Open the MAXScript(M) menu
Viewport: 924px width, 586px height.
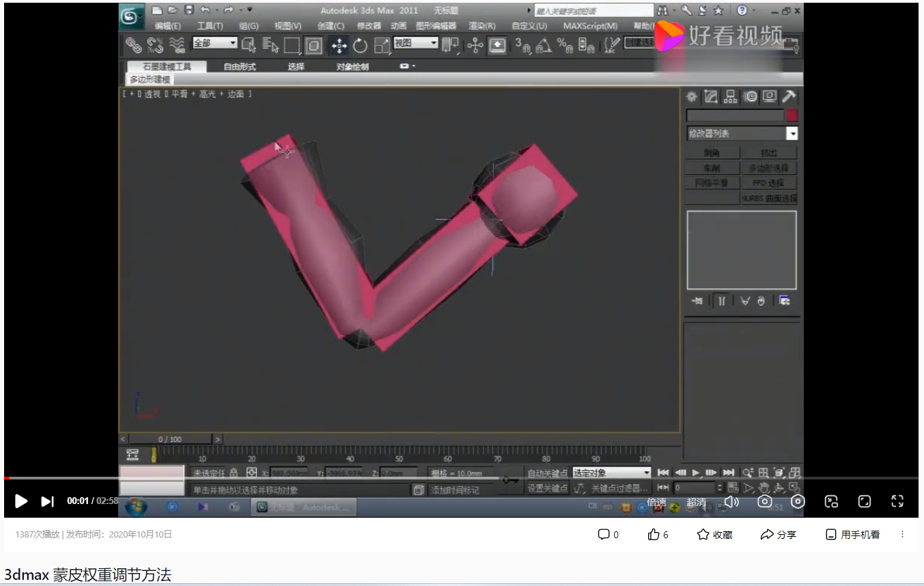coord(590,26)
